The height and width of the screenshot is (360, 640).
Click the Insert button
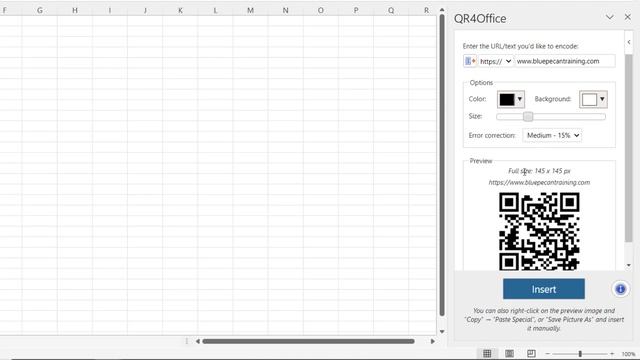544,289
